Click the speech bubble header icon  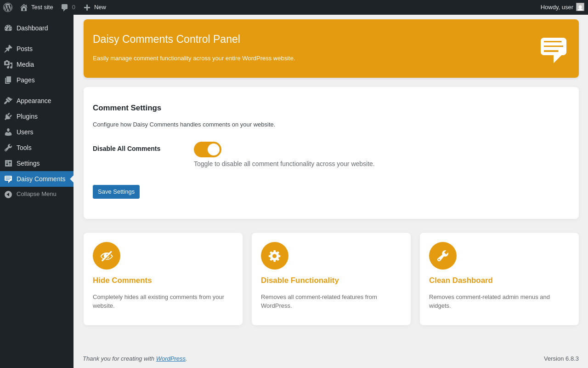(x=554, y=49)
